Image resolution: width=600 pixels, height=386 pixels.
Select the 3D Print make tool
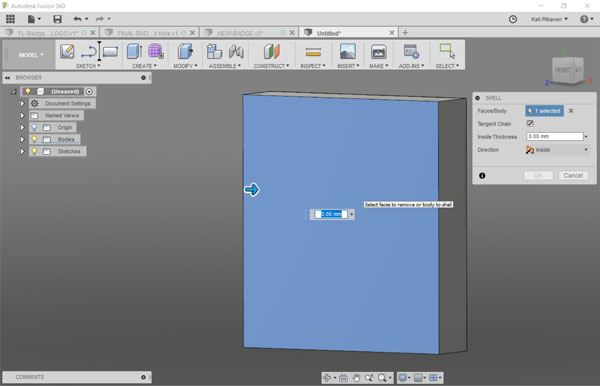coord(378,51)
